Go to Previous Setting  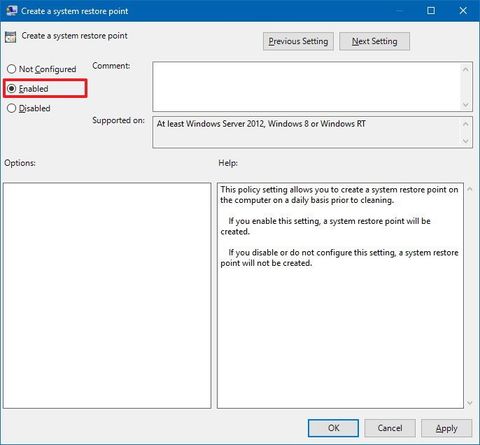tap(298, 41)
